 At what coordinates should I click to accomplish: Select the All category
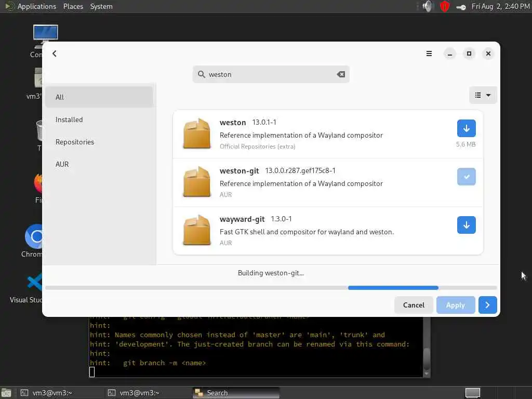99,97
